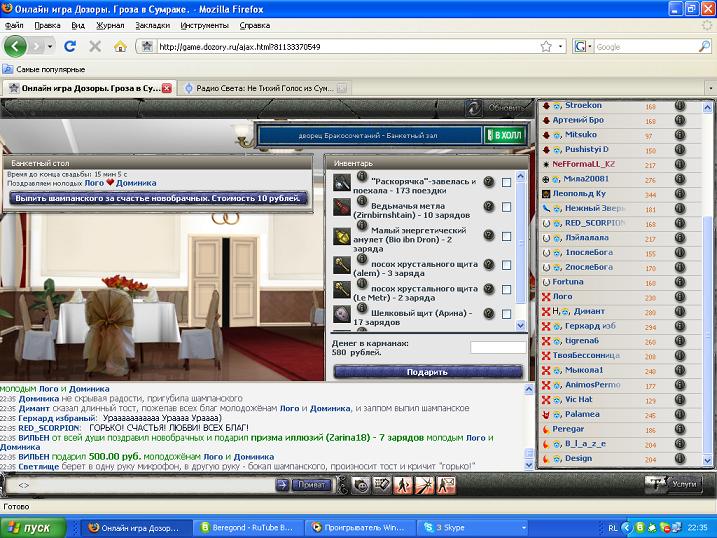The image size is (717, 538).
Task: Open the Правка menu
Action: pos(47,26)
